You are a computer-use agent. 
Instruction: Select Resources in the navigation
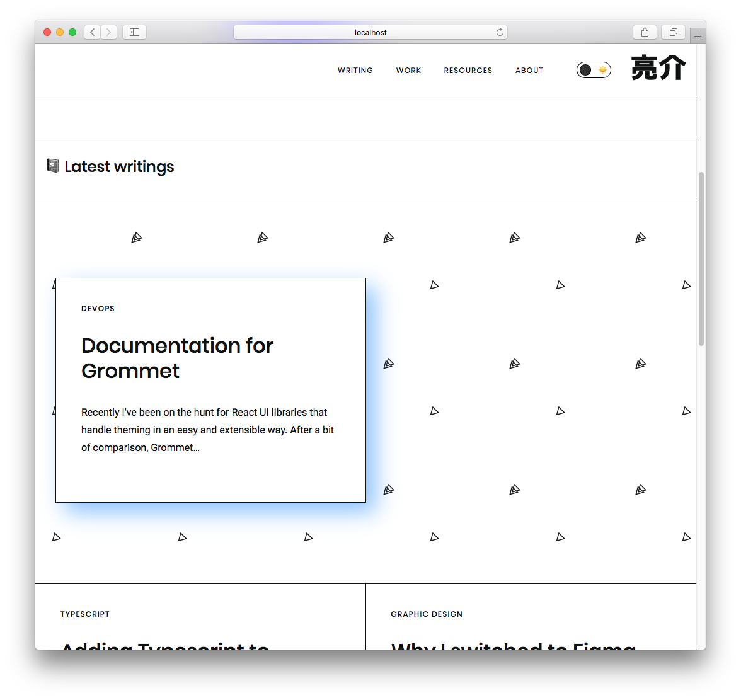pyautogui.click(x=468, y=71)
